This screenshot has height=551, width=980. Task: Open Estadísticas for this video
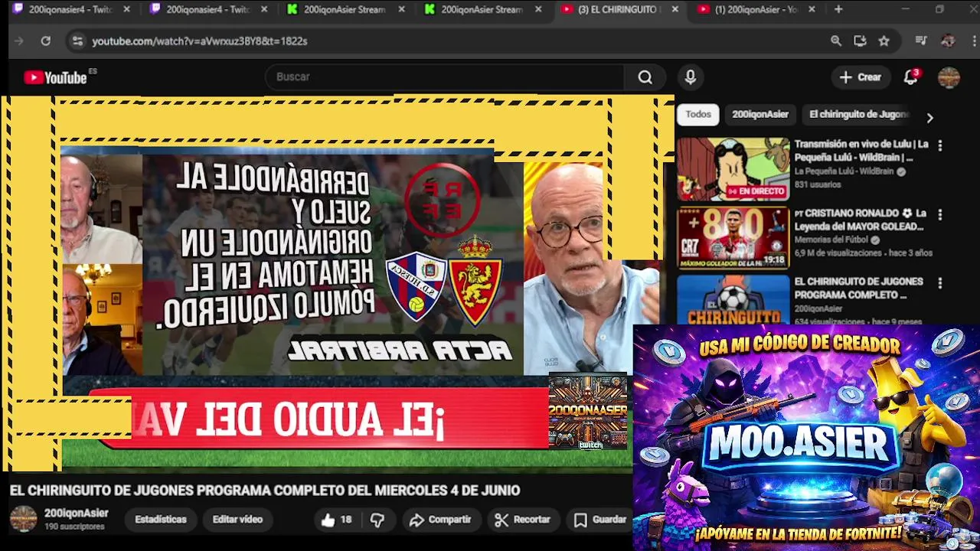[161, 520]
